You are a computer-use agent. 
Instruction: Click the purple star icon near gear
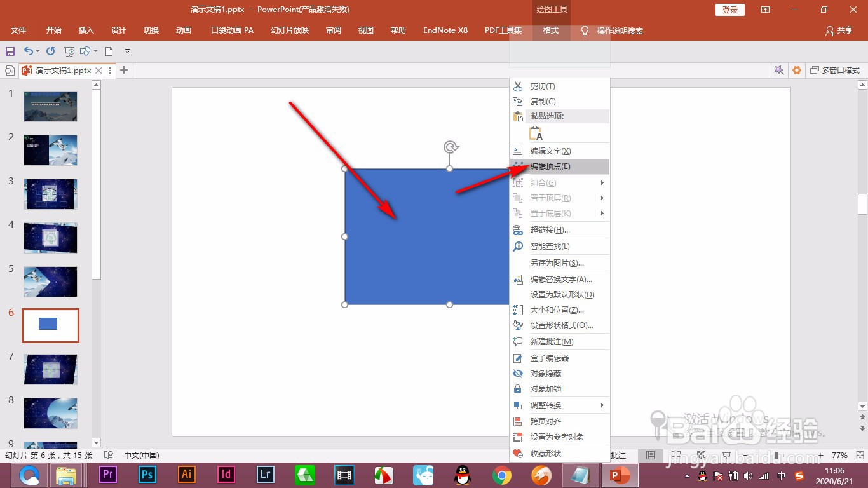(x=779, y=71)
